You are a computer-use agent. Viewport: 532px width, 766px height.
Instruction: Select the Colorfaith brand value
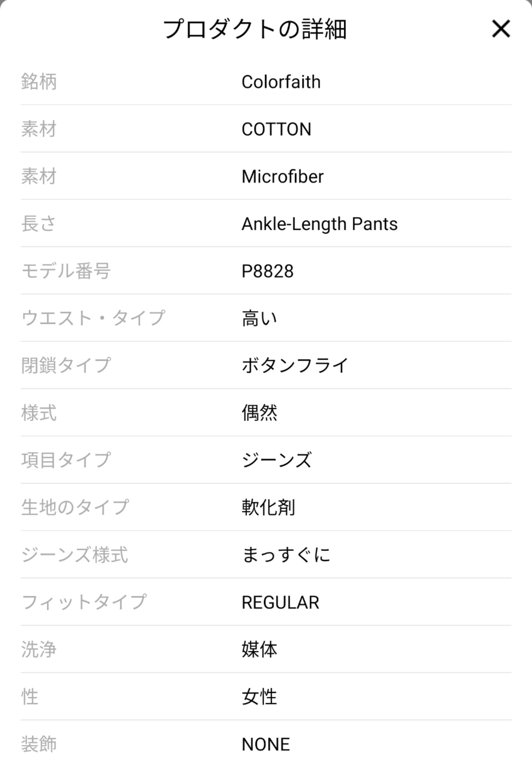[x=281, y=82]
